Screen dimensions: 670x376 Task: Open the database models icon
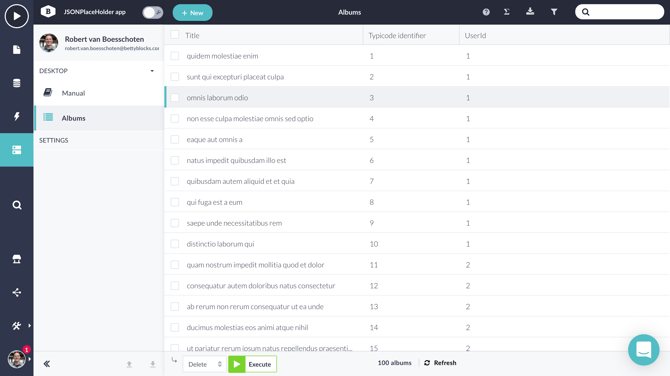(x=17, y=83)
